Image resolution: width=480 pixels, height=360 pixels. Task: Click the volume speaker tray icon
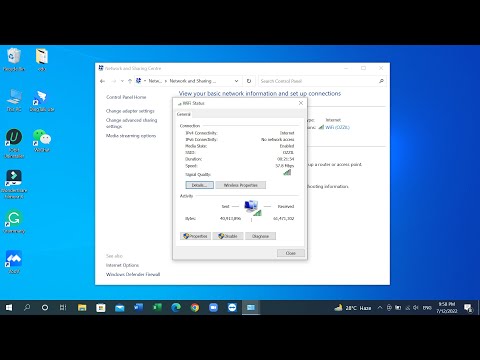tap(416, 308)
